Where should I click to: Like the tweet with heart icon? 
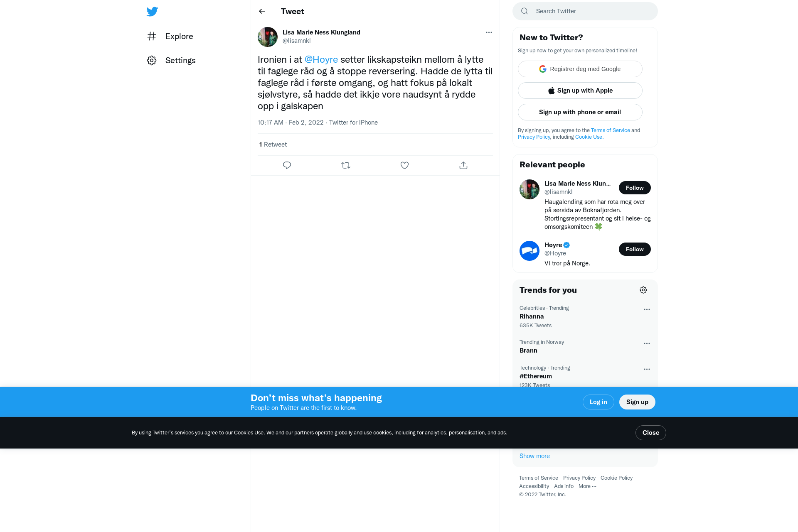[x=404, y=165]
